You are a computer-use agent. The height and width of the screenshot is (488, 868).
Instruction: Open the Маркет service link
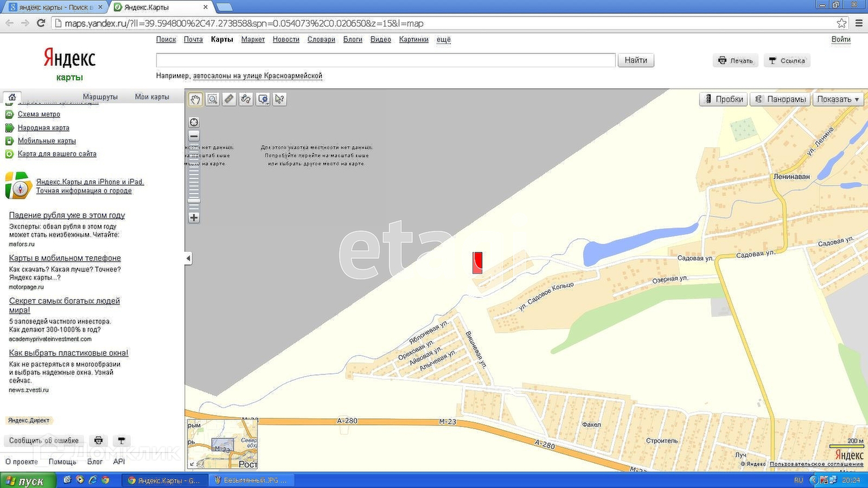coord(253,40)
